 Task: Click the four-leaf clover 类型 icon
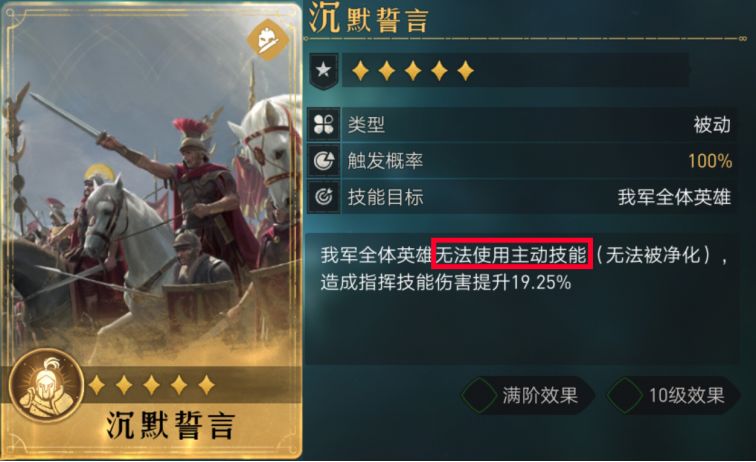324,124
